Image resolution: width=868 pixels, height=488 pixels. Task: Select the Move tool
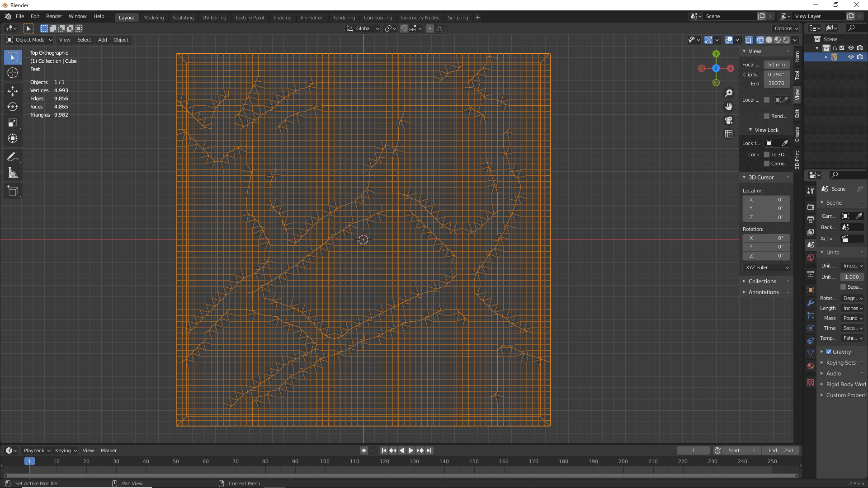[13, 91]
